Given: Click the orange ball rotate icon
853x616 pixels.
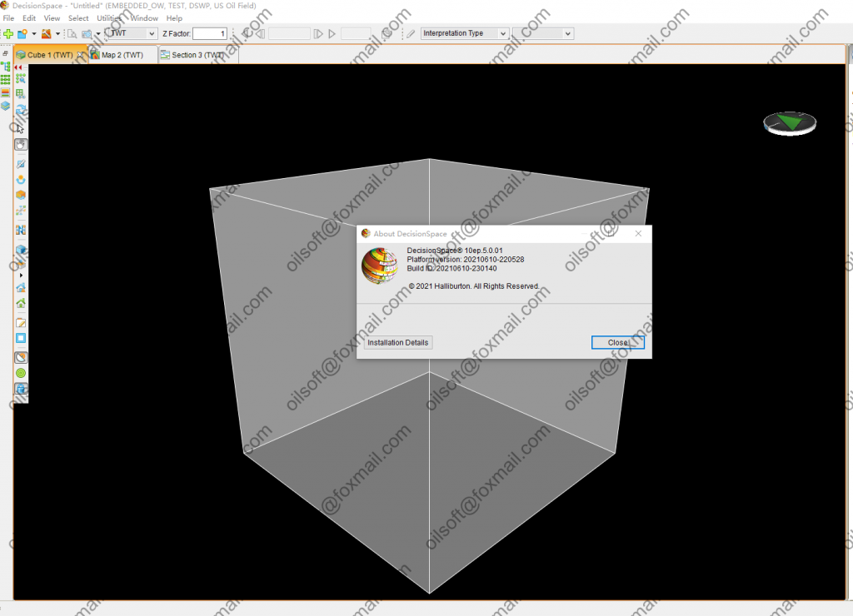Looking at the screenshot, I should [x=21, y=180].
